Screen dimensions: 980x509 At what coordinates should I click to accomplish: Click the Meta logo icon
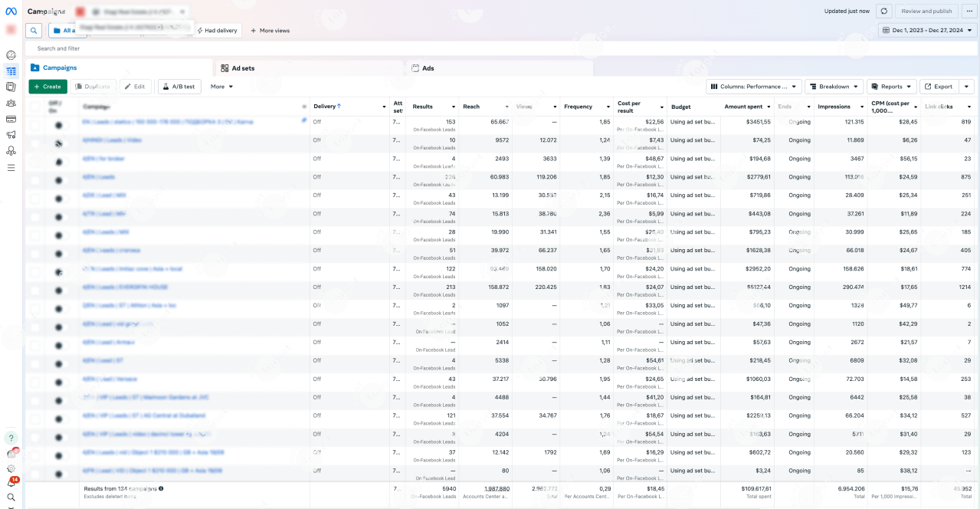tap(11, 11)
